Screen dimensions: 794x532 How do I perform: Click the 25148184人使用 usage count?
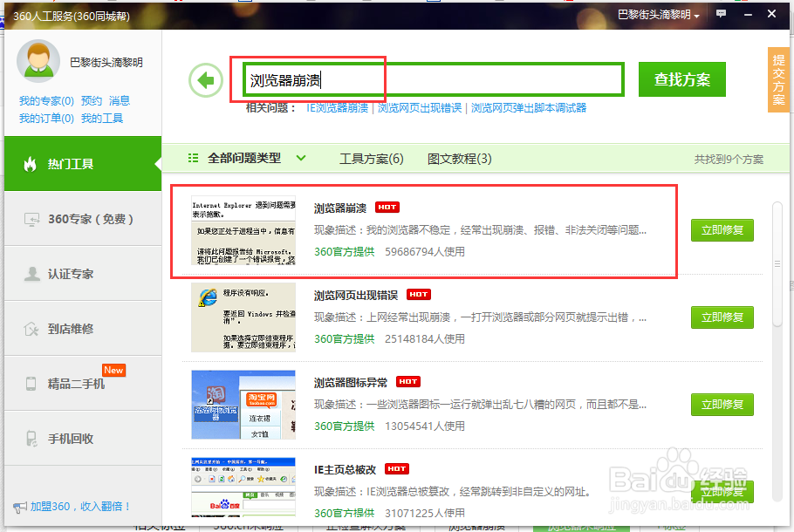(x=425, y=338)
